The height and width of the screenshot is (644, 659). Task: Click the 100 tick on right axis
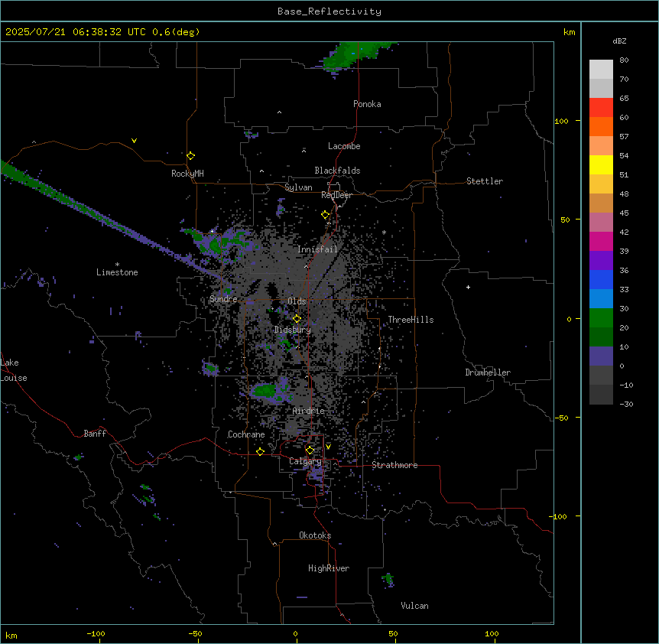pyautogui.click(x=561, y=121)
